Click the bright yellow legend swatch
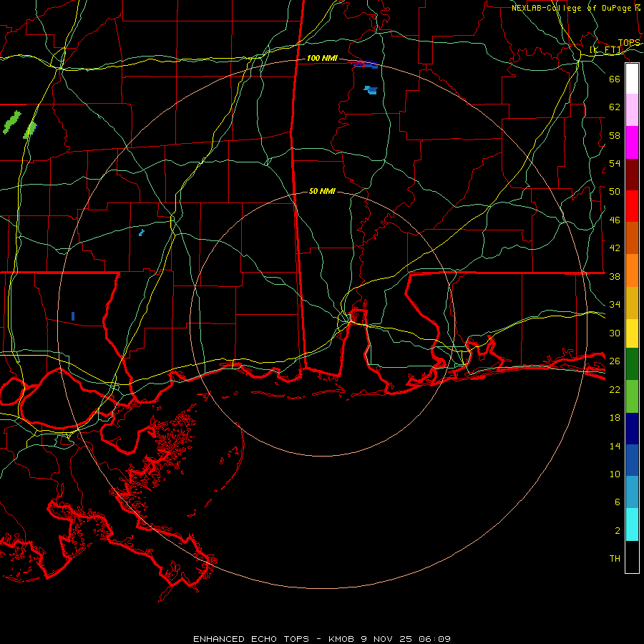 [x=632, y=333]
